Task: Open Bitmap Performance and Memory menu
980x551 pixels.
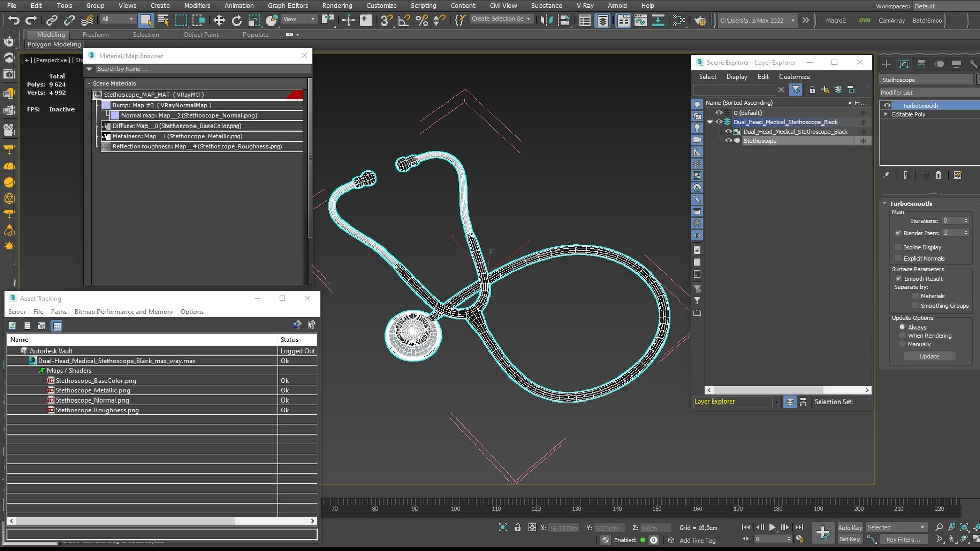Action: coord(124,312)
